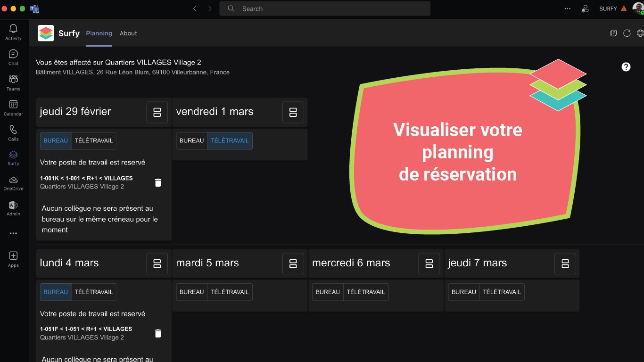The height and width of the screenshot is (362, 644).
Task: Open desk layout icon for jeudi 29 février
Action: point(157,112)
